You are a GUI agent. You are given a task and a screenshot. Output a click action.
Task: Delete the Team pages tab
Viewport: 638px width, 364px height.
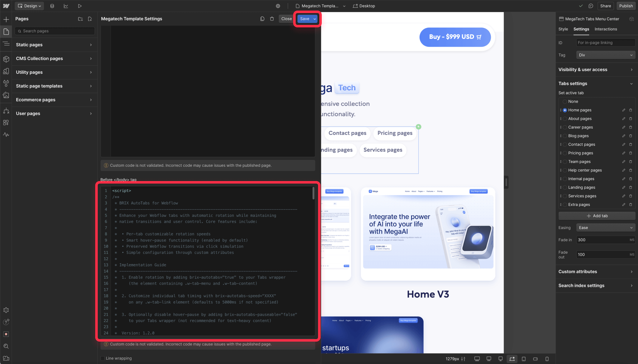click(631, 162)
